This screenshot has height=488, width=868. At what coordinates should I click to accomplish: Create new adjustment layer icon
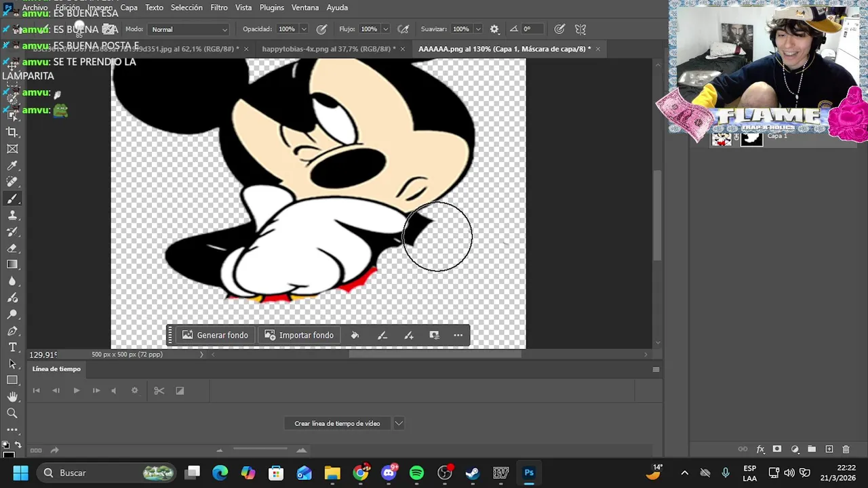[x=795, y=449]
